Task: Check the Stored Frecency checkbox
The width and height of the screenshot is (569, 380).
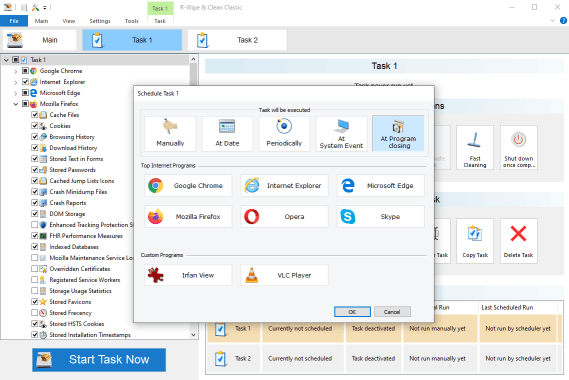Action: click(x=34, y=312)
